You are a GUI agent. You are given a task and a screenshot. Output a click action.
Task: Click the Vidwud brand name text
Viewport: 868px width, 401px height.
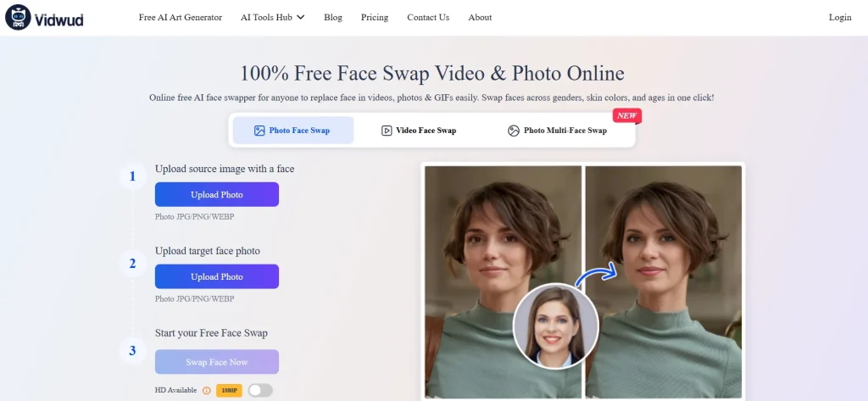tap(58, 20)
